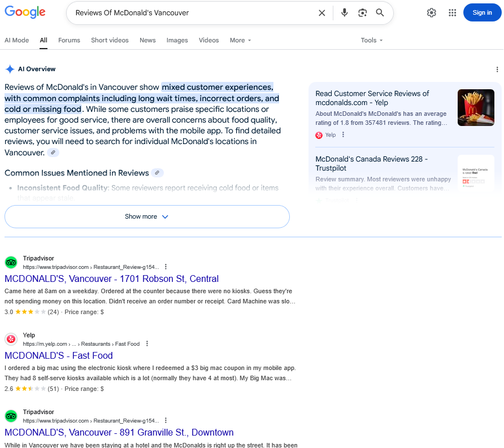Viewport: 504px width, 448px height.
Task: Open three-dot menu for Granville St result
Action: point(166,420)
